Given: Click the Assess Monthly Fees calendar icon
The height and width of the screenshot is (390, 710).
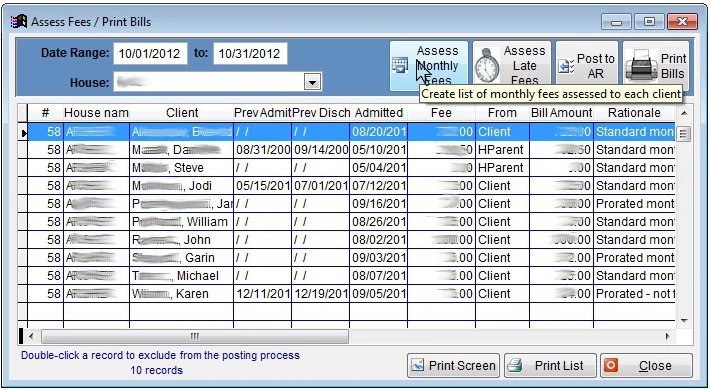Looking at the screenshot, I should tap(400, 66).
